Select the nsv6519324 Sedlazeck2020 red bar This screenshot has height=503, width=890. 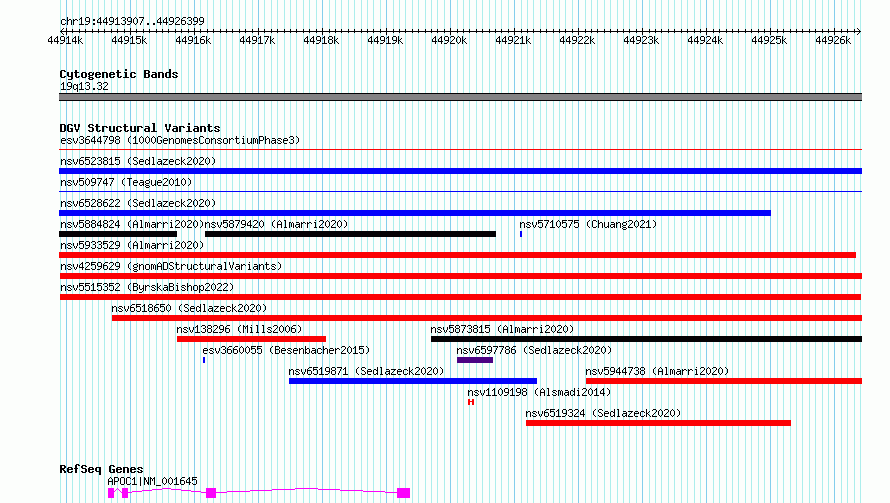click(x=658, y=423)
